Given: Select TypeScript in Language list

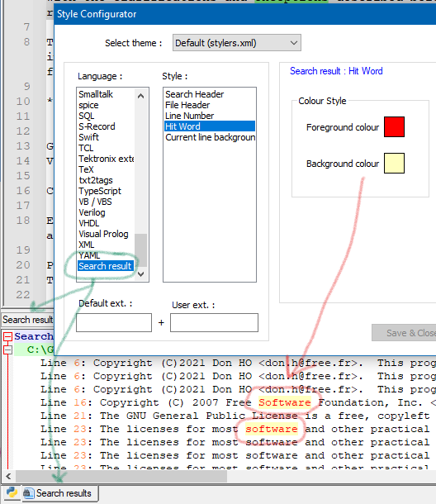Looking at the screenshot, I should pyautogui.click(x=100, y=191).
